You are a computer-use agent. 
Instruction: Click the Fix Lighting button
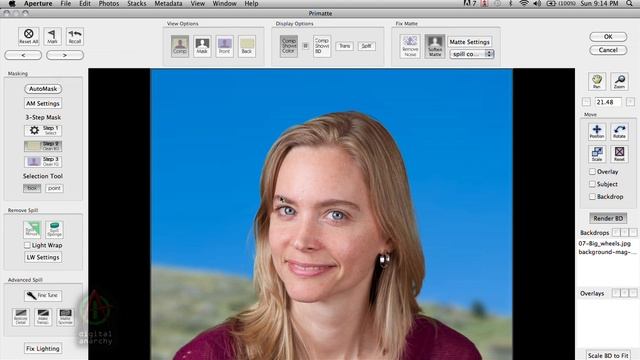43,349
